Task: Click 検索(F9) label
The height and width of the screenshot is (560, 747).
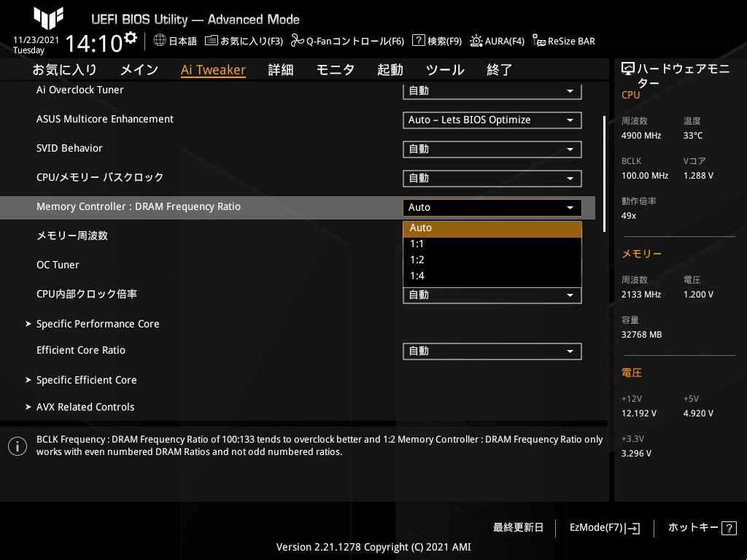Action: click(x=444, y=41)
